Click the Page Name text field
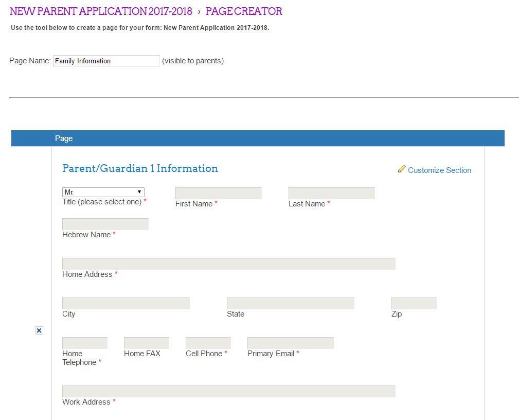 pyautogui.click(x=106, y=61)
